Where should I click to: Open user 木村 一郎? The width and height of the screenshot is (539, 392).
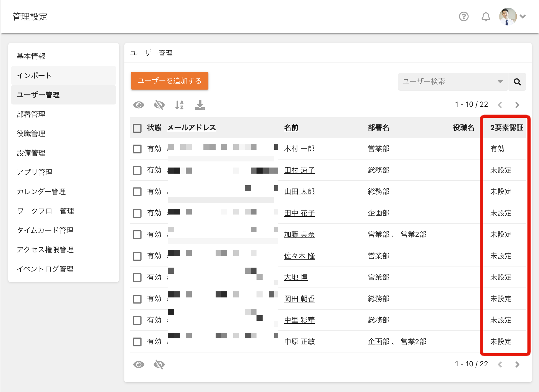[x=299, y=149]
